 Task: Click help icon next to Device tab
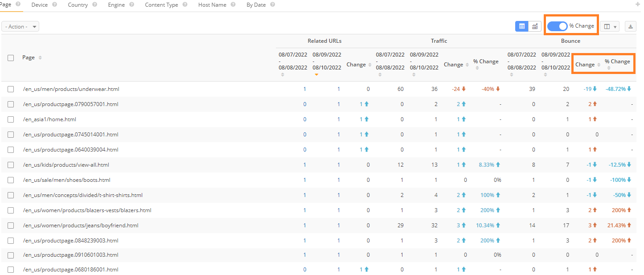pyautogui.click(x=54, y=4)
